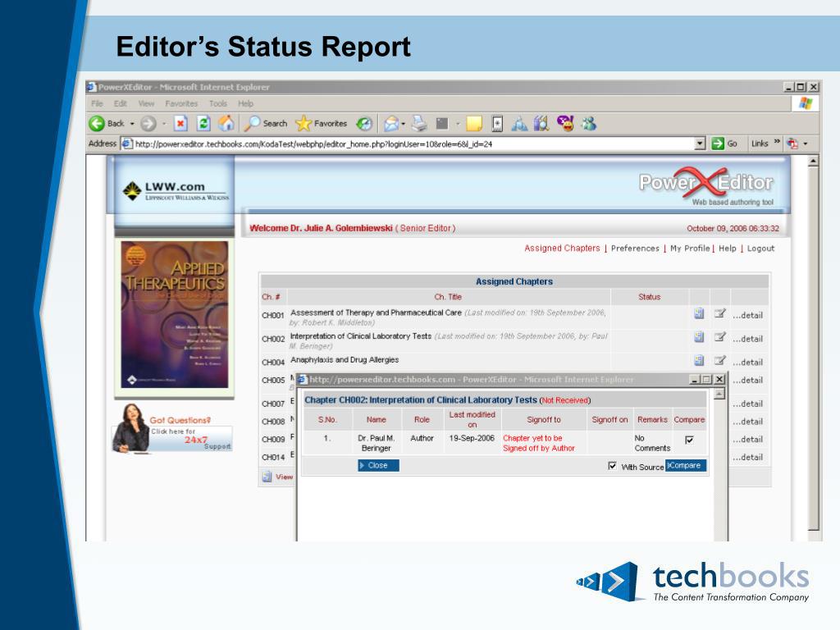The width and height of the screenshot is (840, 630).
Task: Open the Home page icon
Action: pos(226,124)
